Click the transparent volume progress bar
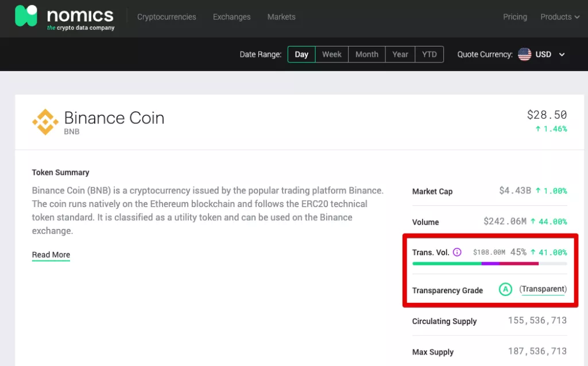The image size is (588, 366). click(x=489, y=264)
